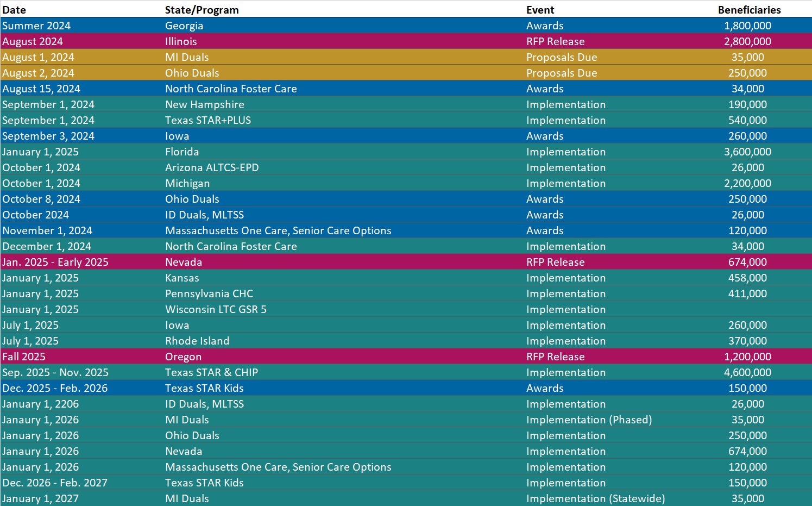Select the 4,600,000 beneficiaries cell
The image size is (812, 506).
coord(747,372)
